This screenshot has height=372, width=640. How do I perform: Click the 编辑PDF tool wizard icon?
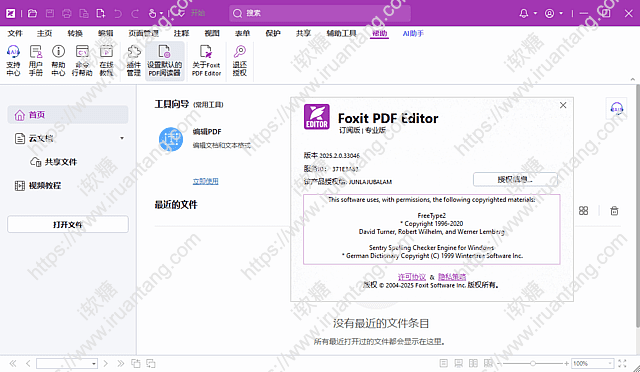click(x=171, y=139)
